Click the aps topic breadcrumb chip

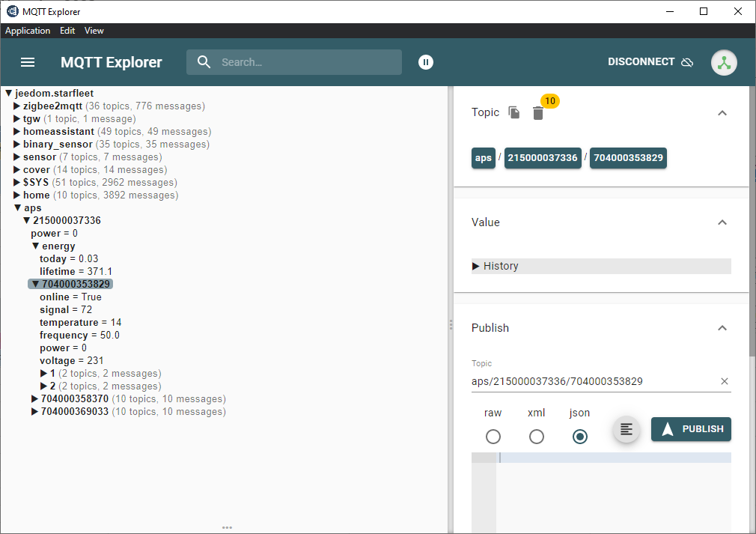483,158
